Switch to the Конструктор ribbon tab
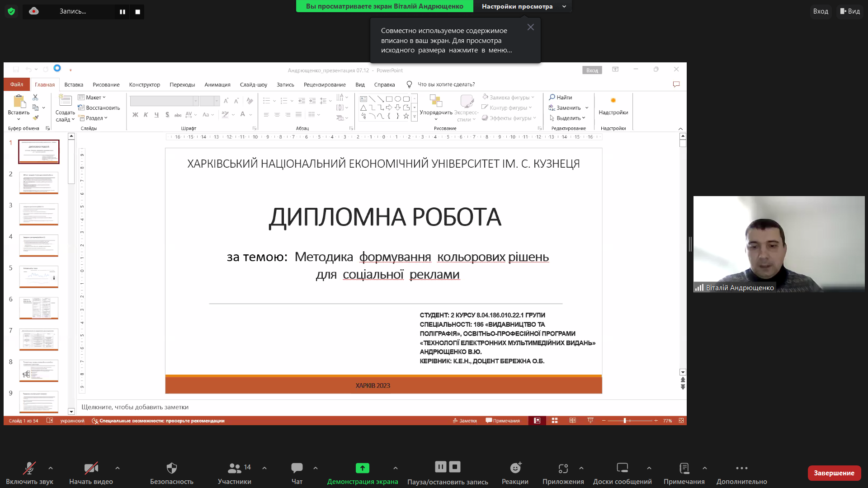Image resolution: width=868 pixels, height=488 pixels. point(144,84)
